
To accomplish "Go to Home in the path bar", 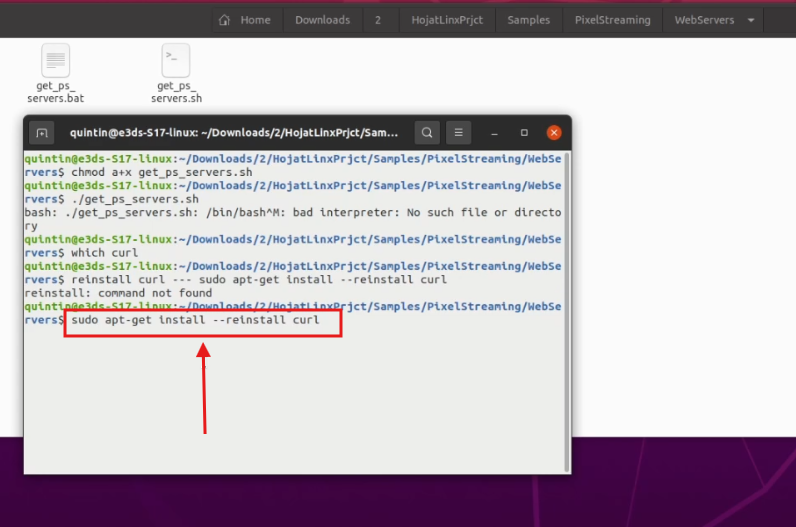I will [245, 20].
